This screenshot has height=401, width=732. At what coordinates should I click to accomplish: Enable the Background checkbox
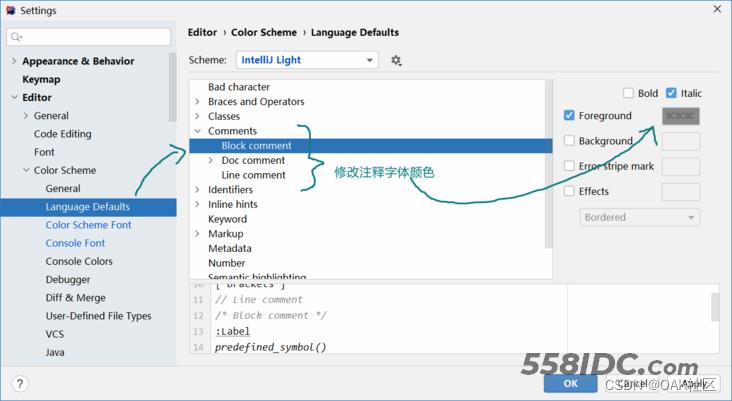click(x=569, y=141)
